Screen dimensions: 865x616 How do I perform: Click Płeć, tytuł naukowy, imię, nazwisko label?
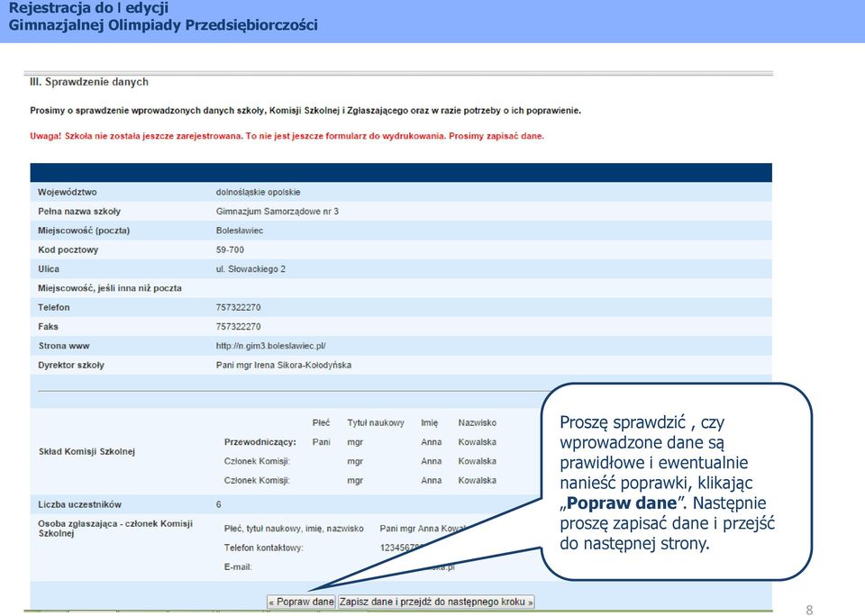click(294, 529)
